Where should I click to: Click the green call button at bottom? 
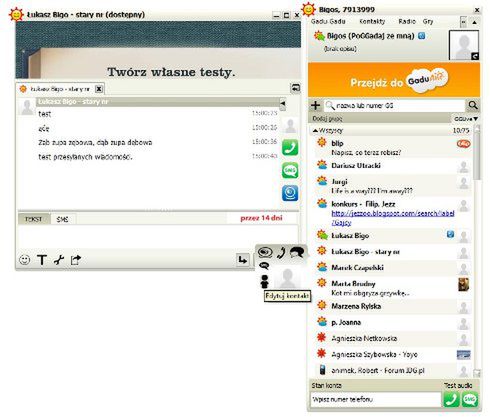click(x=451, y=399)
